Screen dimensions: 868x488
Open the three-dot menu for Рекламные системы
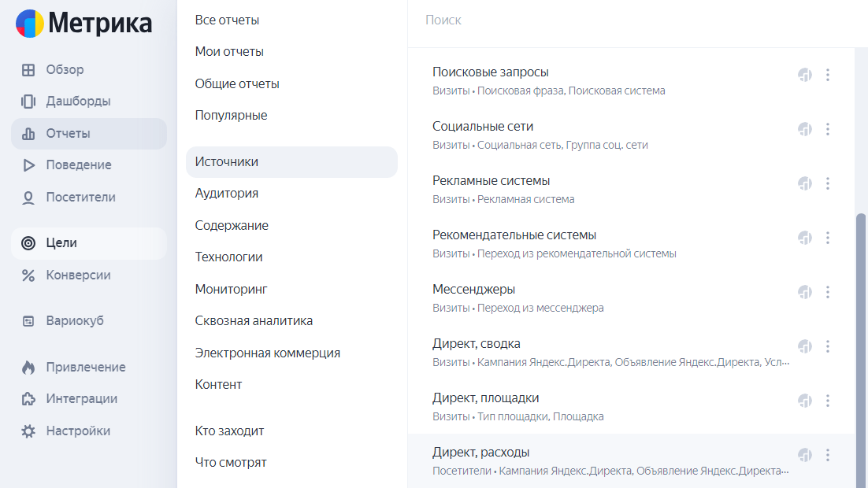pyautogui.click(x=828, y=183)
